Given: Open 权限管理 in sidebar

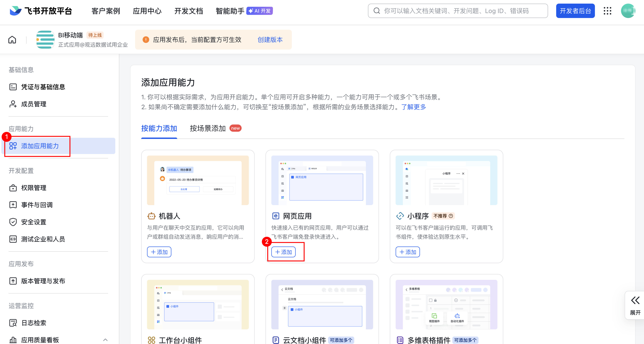Looking at the screenshot, I should point(34,188).
